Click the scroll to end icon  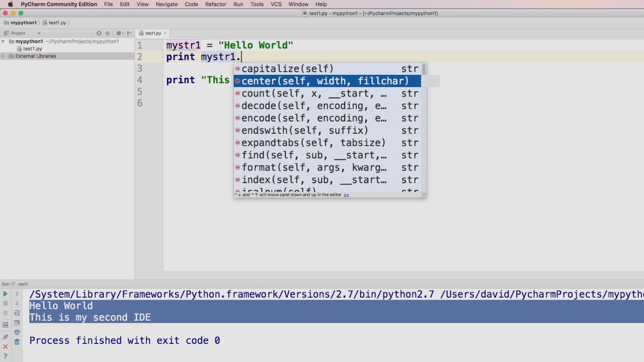click(17, 323)
